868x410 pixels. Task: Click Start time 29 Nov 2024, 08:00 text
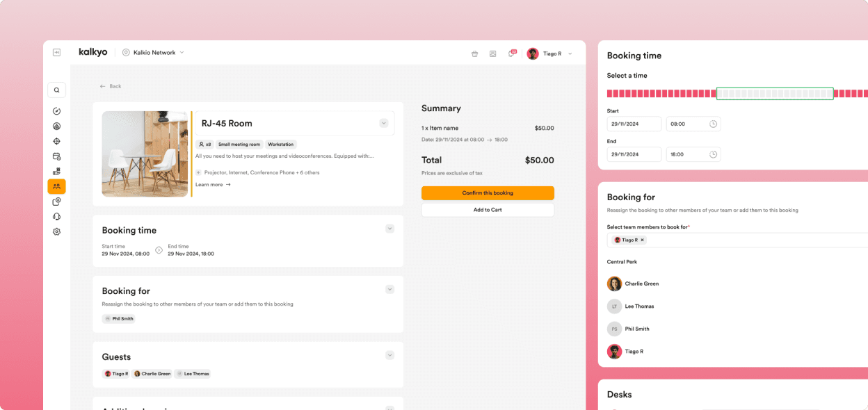tap(126, 250)
